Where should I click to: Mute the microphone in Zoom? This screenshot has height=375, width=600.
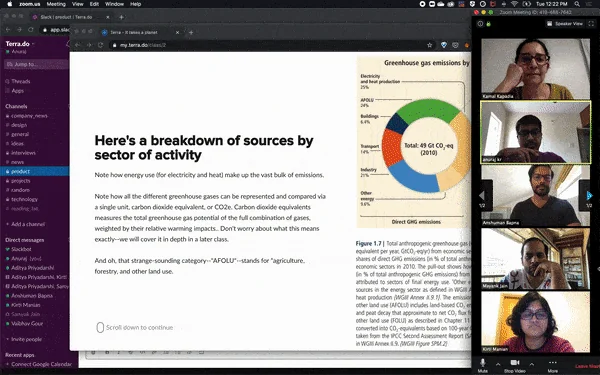(483, 365)
